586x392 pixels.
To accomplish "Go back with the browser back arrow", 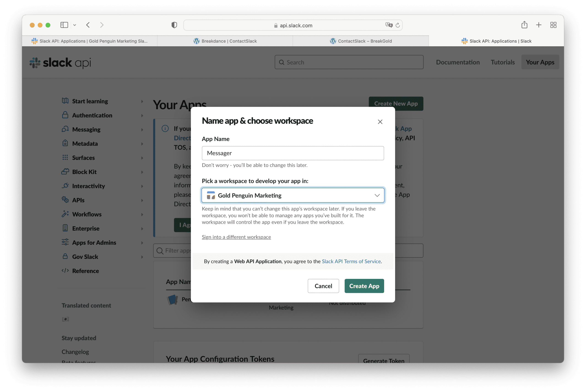I will pyautogui.click(x=88, y=25).
